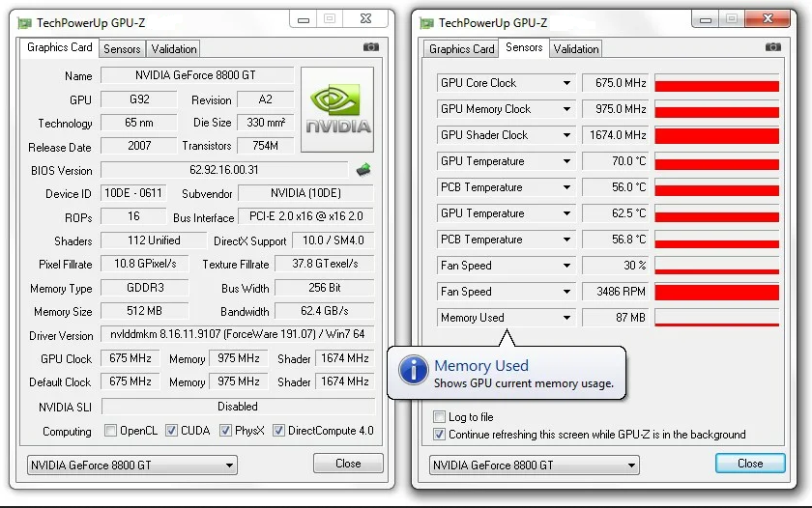This screenshot has width=812, height=508.
Task: Open the GPU Shader Clock sensor dropdown
Action: (566, 135)
